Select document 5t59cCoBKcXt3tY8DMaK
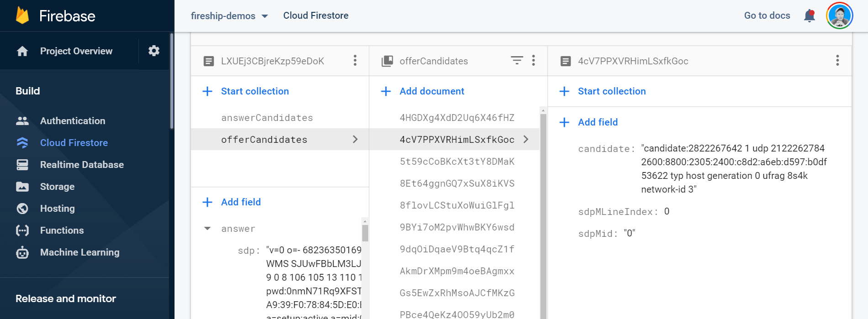This screenshot has width=868, height=319. (x=456, y=162)
